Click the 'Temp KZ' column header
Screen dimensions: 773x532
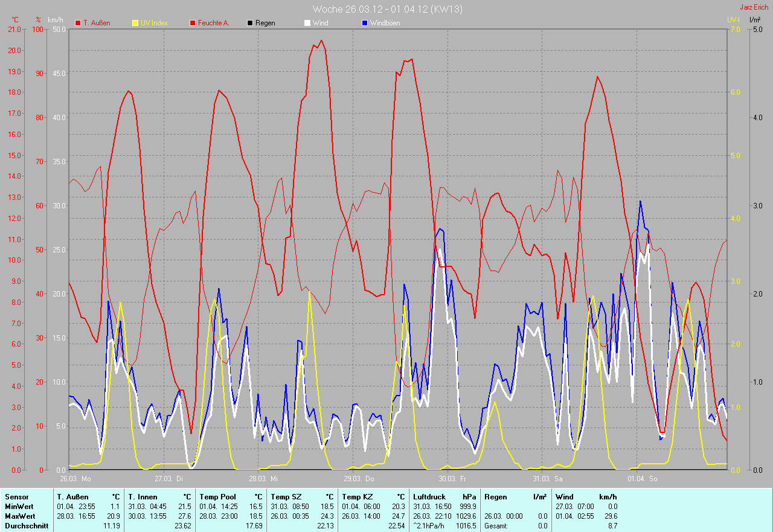point(356,496)
